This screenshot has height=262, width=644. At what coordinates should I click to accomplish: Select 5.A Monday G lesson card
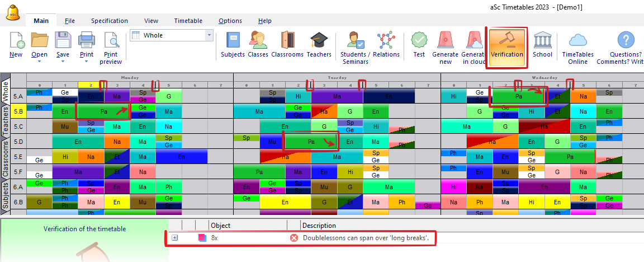[x=169, y=96]
